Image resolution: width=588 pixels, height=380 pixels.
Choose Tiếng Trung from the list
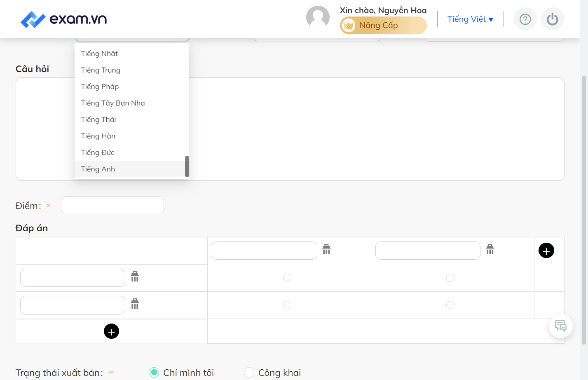point(132,70)
